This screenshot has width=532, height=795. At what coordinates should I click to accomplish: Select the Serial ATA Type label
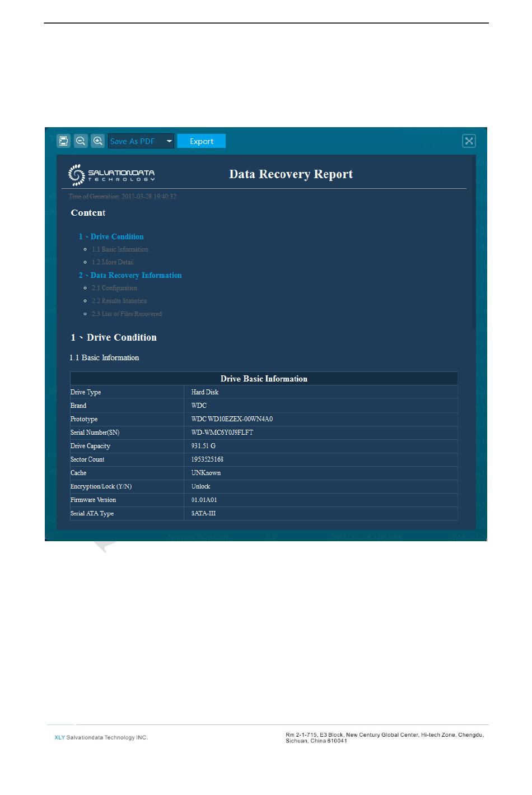coord(92,513)
